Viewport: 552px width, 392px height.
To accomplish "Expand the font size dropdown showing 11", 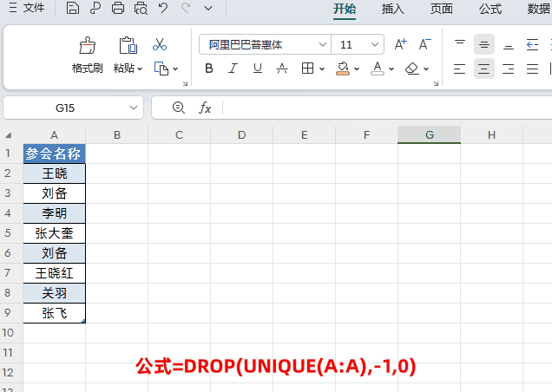I will [x=375, y=44].
